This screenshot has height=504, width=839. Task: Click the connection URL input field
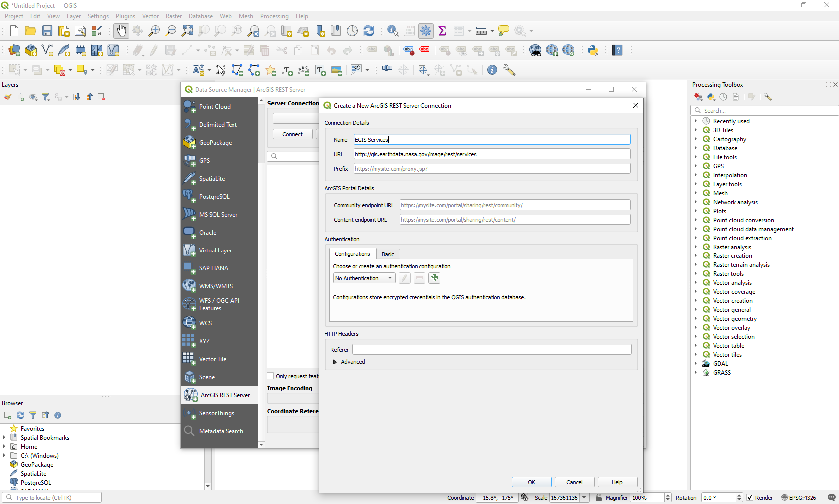(x=491, y=154)
